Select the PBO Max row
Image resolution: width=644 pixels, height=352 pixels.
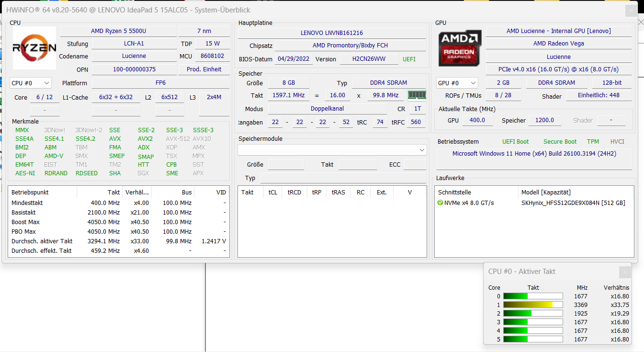[x=119, y=232]
